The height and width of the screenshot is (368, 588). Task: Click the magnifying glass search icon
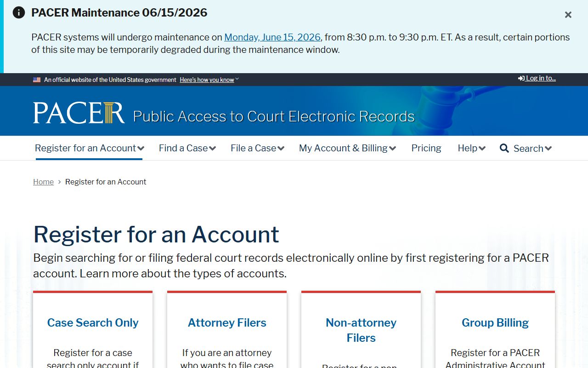504,148
